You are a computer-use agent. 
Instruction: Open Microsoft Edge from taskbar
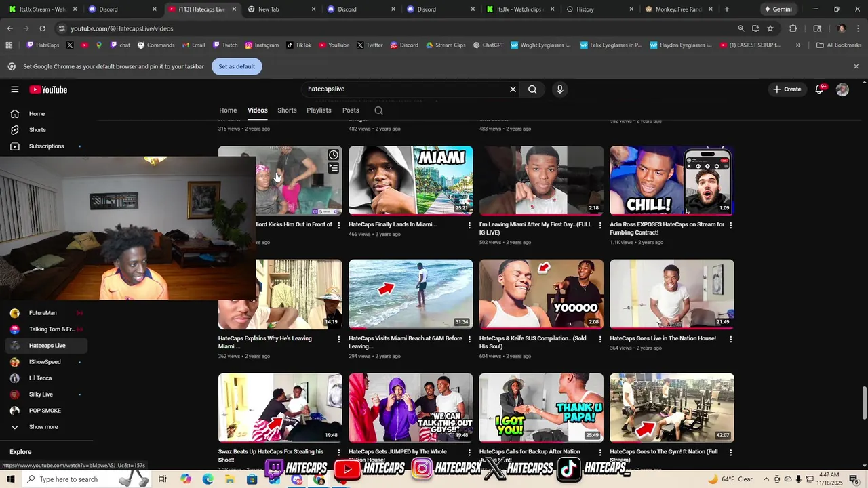coord(208,479)
